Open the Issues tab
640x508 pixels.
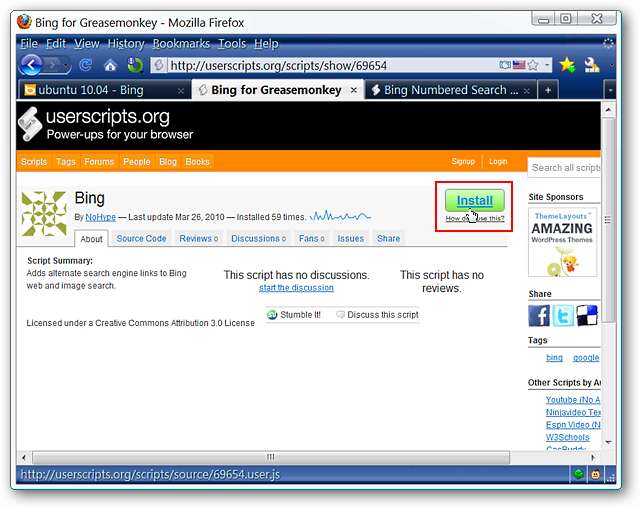351,239
